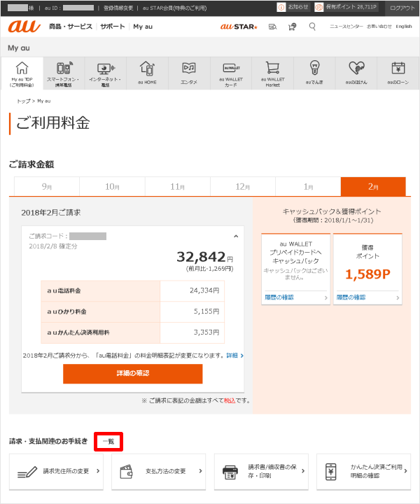Collapse the billing code panel chevron
Viewport: 420px width, 504px height.
pyautogui.click(x=235, y=237)
